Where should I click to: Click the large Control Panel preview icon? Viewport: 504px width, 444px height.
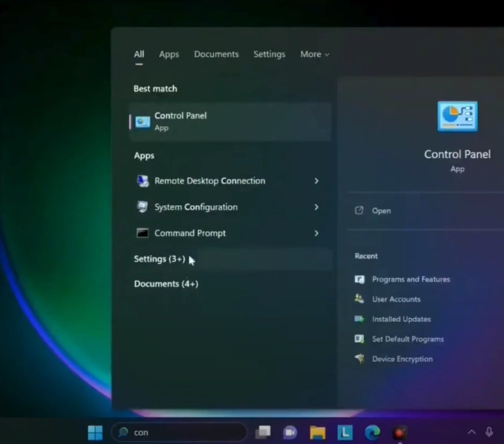(x=457, y=116)
